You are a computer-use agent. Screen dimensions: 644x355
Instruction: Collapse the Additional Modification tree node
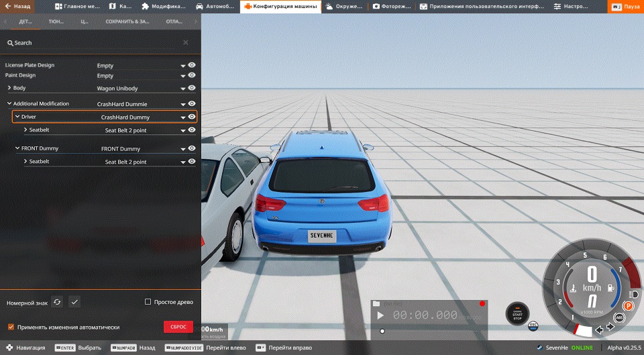pyautogui.click(x=9, y=104)
